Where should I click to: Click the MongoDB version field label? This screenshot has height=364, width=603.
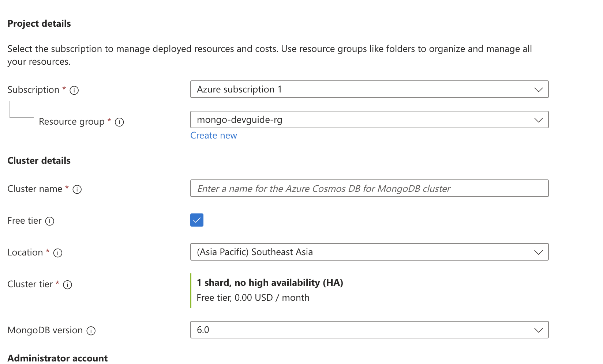click(45, 330)
